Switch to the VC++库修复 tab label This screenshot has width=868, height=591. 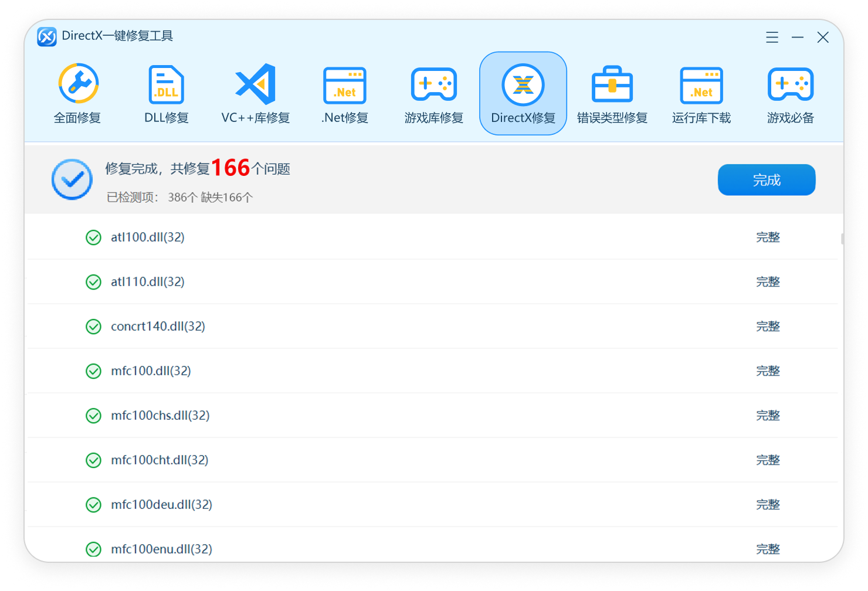256,118
